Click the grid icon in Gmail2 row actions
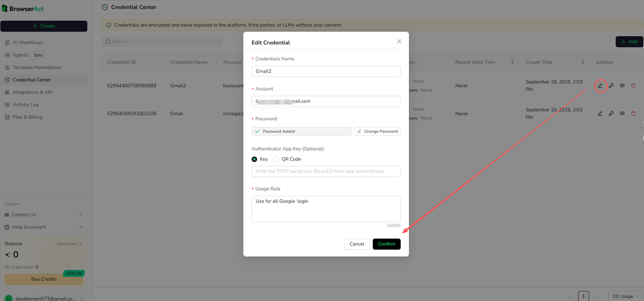Screen dimensions: 644x301 click(x=622, y=86)
